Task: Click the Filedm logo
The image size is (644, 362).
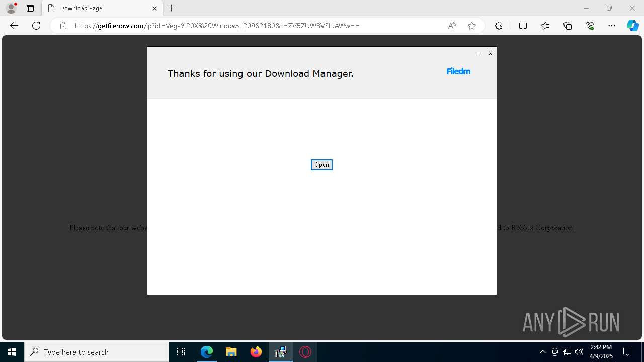Action: [x=458, y=71]
